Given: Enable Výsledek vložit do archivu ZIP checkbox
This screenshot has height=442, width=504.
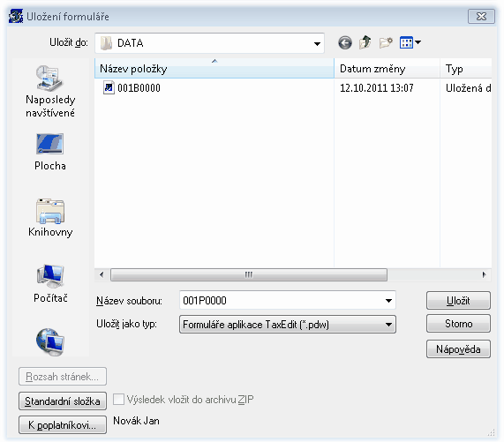Looking at the screenshot, I should 118,400.
